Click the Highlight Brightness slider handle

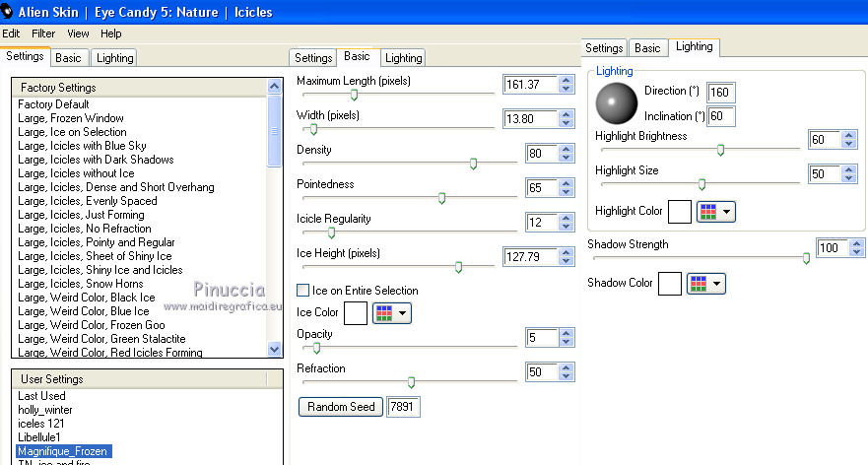[721, 150]
